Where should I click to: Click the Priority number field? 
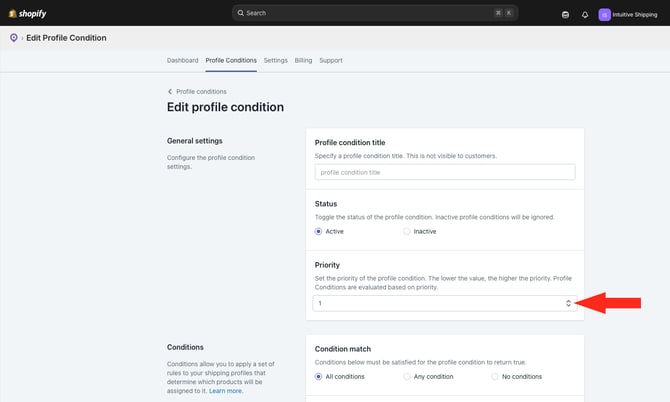click(445, 303)
